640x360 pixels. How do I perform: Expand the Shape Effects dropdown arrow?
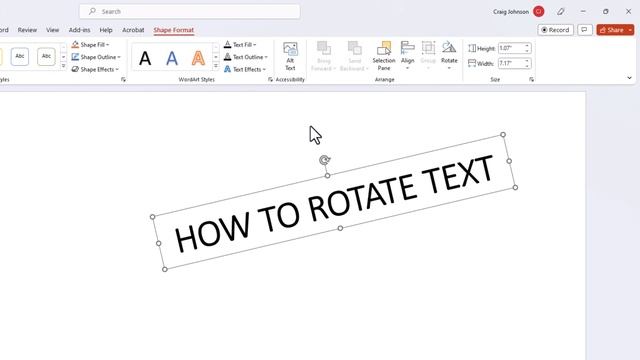[117, 69]
